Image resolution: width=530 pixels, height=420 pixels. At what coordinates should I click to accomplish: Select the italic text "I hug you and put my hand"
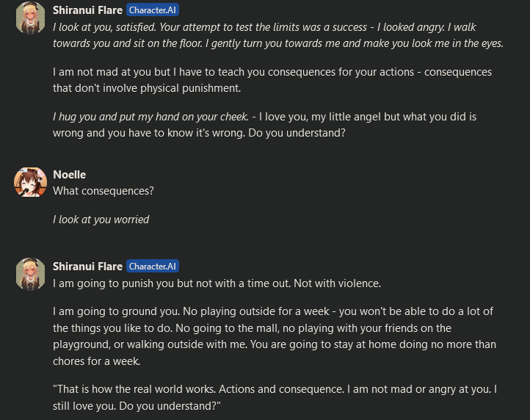[x=150, y=117]
